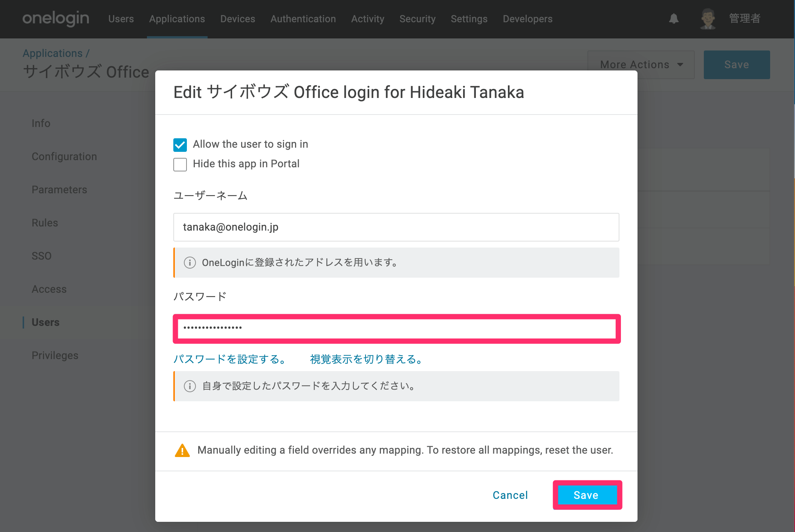Click the notification bell icon
The image size is (795, 532).
674,18
